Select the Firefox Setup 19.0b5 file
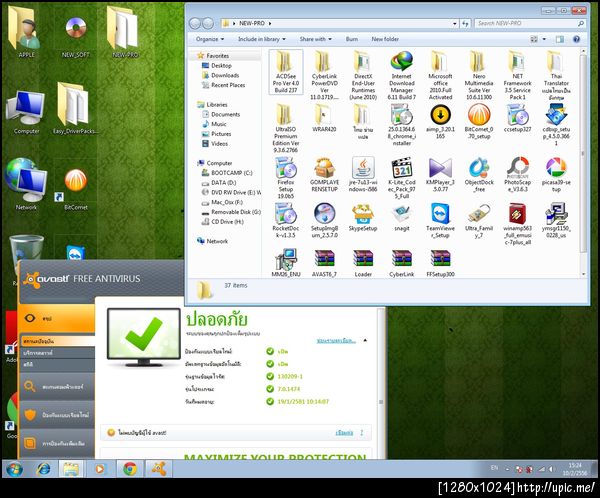Viewport: 600px width, 498px height. (x=286, y=178)
